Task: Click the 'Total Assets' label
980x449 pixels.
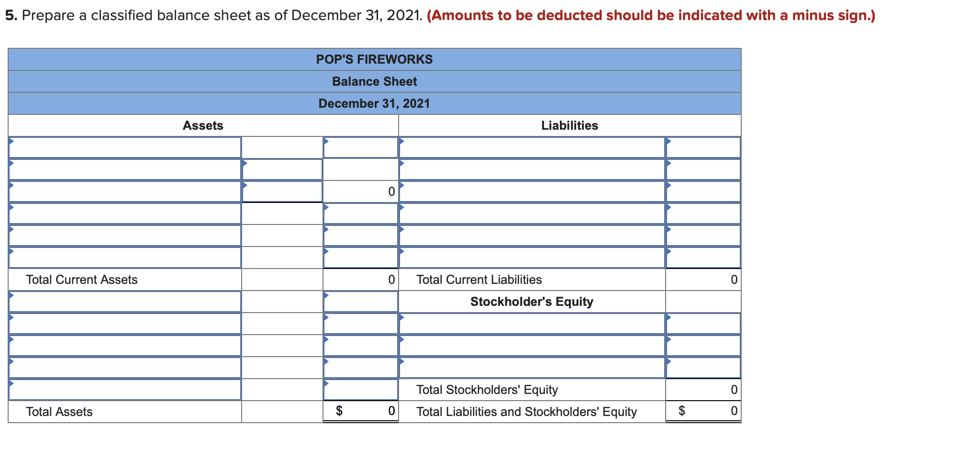Action: (59, 412)
